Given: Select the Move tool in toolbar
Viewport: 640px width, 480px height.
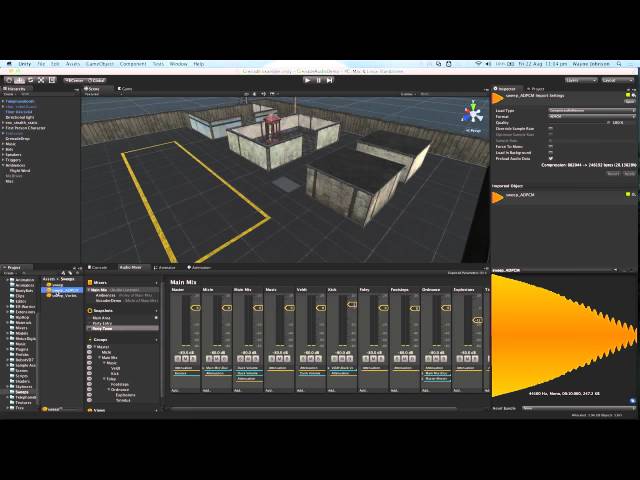Looking at the screenshot, I should point(20,80).
